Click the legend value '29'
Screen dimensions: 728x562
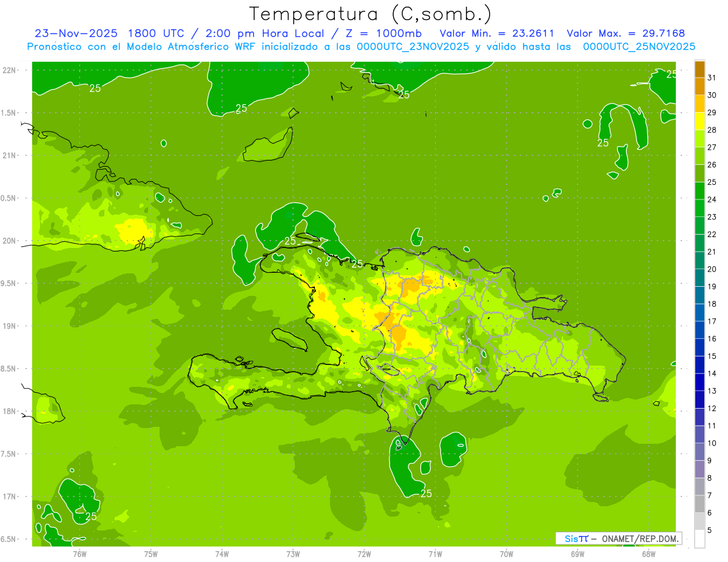(712, 112)
